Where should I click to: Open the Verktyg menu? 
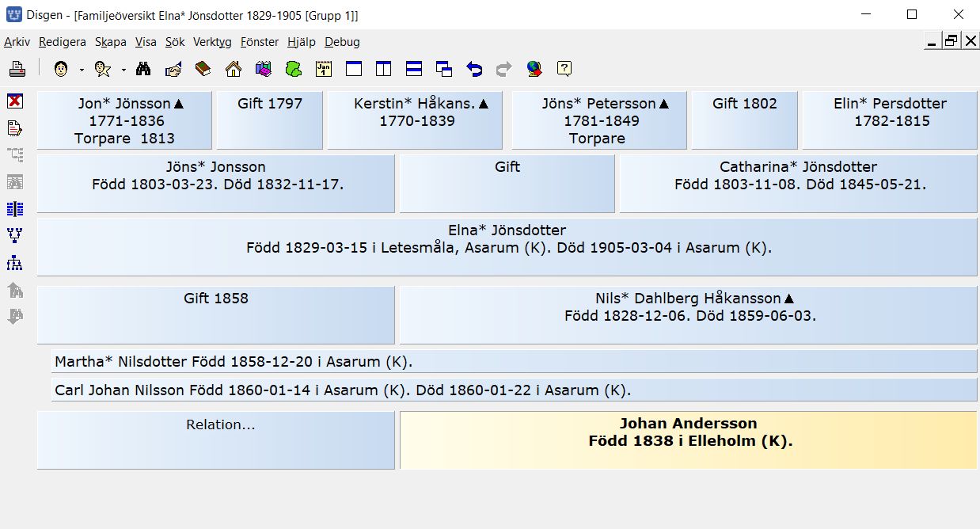pyautogui.click(x=212, y=42)
